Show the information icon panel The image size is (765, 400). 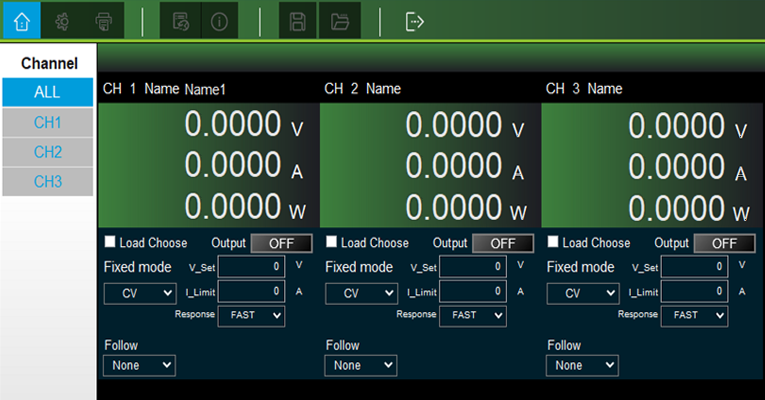tap(220, 20)
